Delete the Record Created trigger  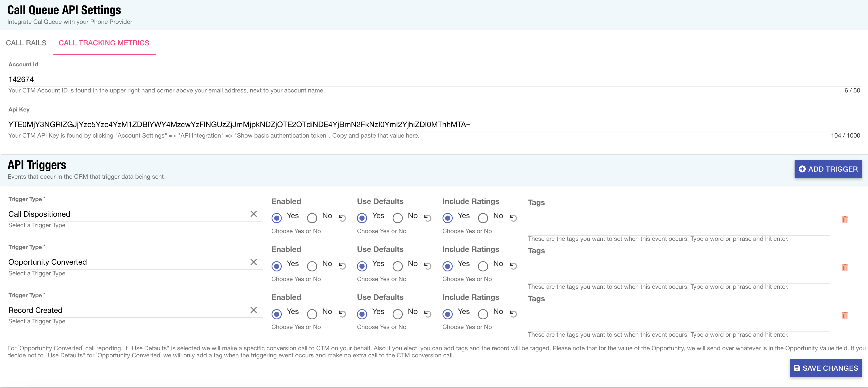[x=845, y=315]
